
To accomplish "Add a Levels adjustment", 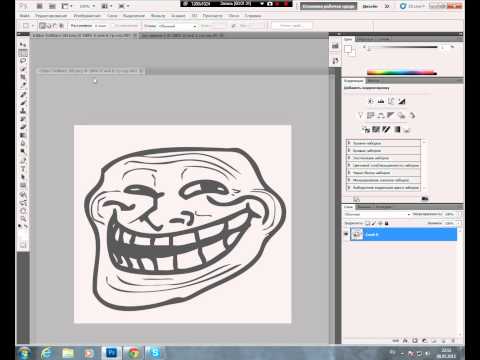I will pyautogui.click(x=381, y=101).
